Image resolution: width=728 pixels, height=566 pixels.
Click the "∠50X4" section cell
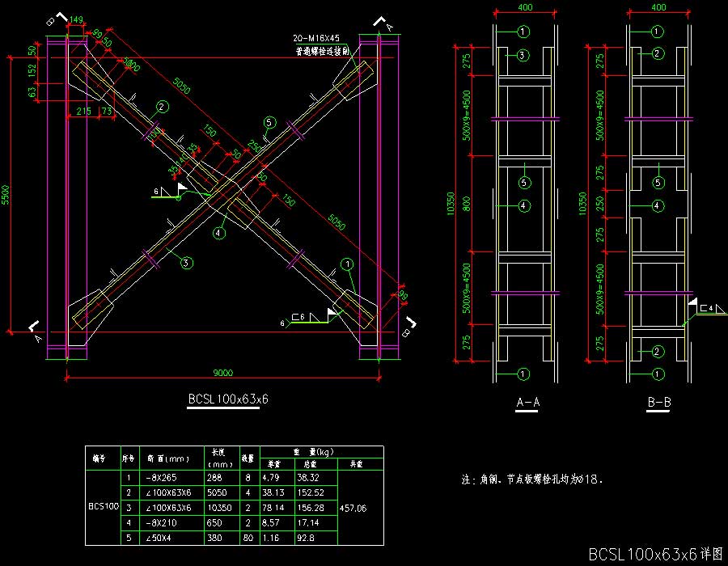pyautogui.click(x=159, y=538)
